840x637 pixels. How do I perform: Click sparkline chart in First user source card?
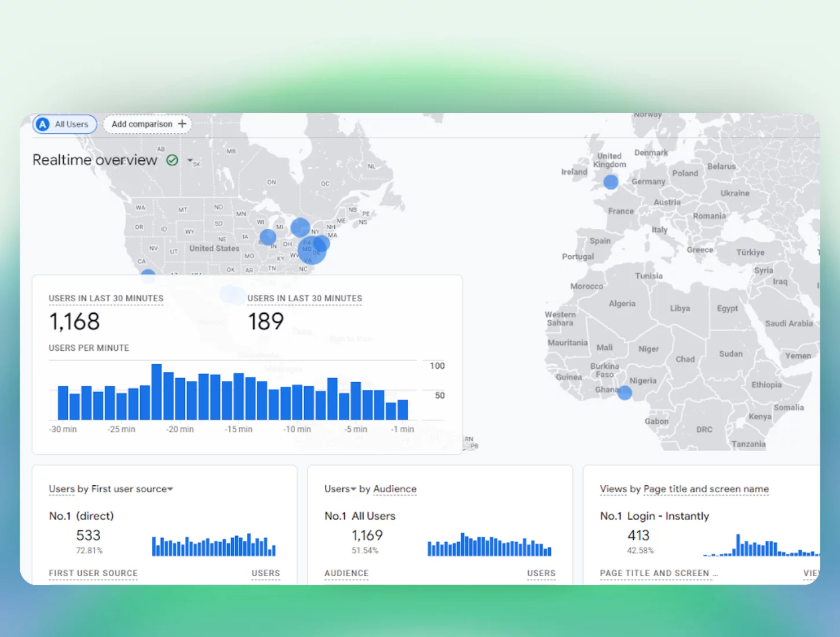pos(214,545)
